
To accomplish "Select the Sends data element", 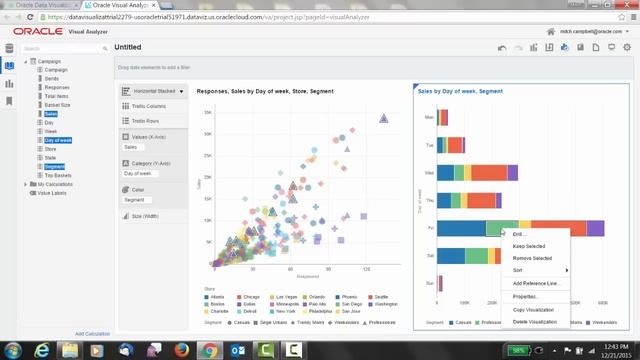I will [52, 78].
